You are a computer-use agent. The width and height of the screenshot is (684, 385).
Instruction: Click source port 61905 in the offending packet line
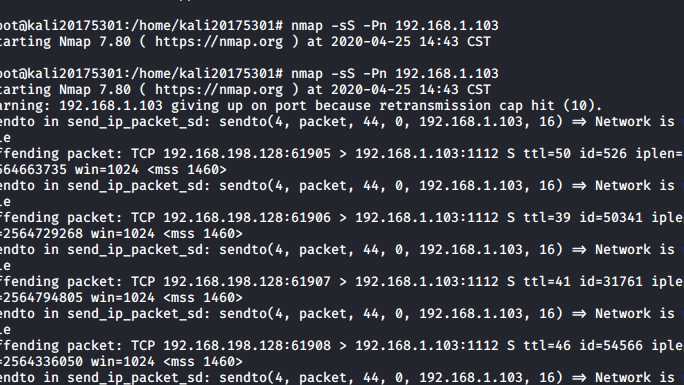[x=311, y=154]
